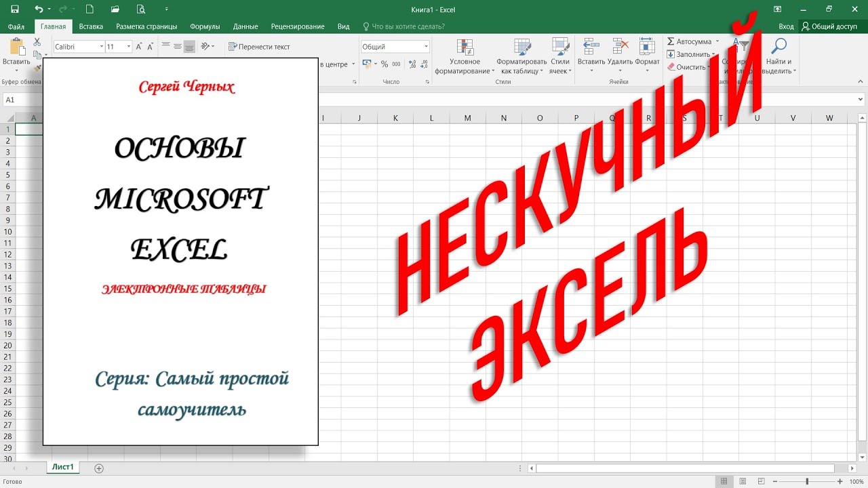Decrease font size with smaller A icon
868x488 pixels.
pyautogui.click(x=149, y=47)
